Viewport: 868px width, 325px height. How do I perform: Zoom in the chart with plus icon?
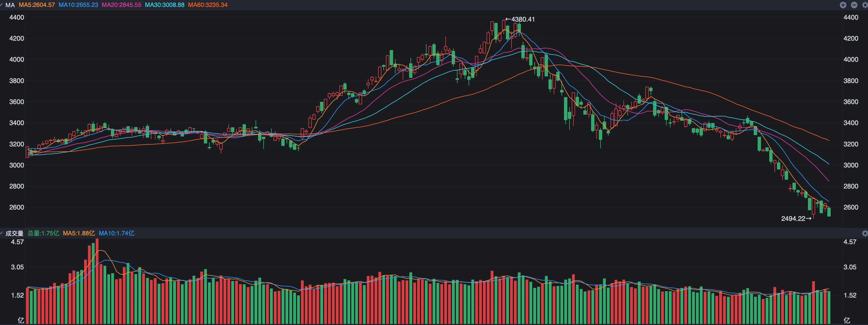pyautogui.click(x=843, y=5)
